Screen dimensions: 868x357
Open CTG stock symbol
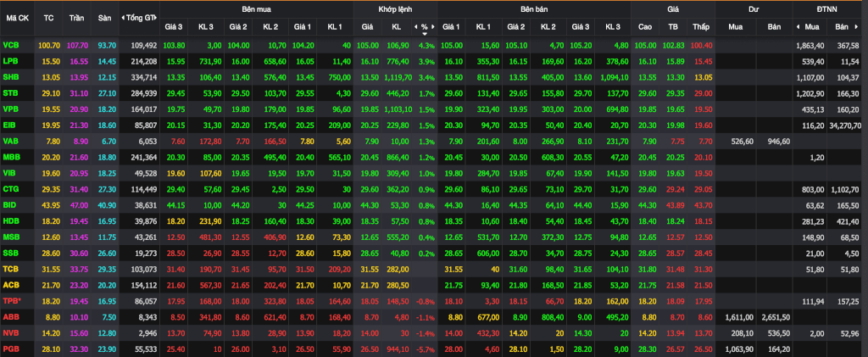coord(10,187)
